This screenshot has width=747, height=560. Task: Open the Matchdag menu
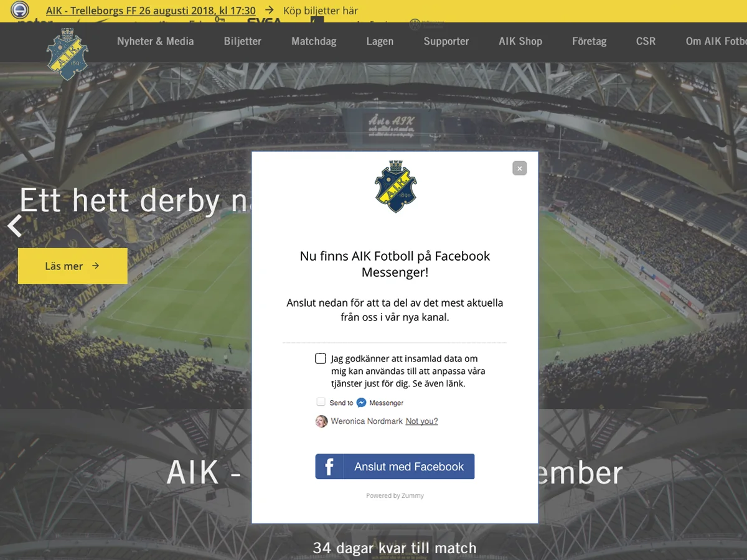(x=314, y=41)
